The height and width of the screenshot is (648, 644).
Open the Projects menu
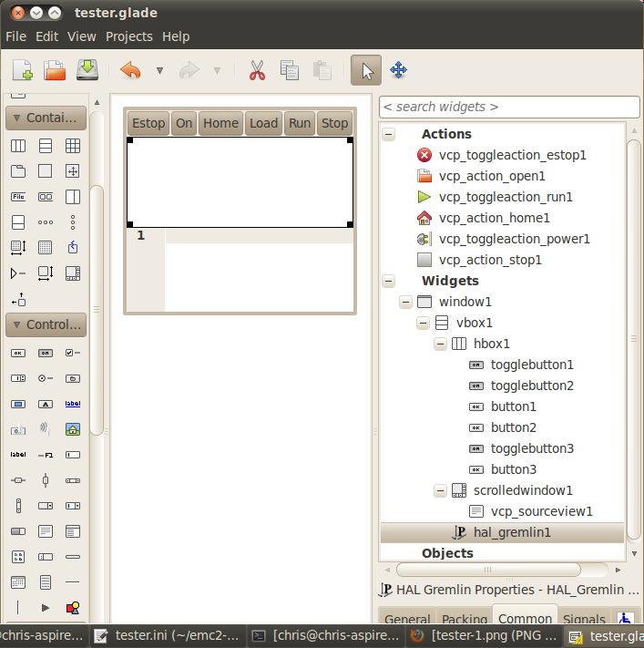click(128, 36)
